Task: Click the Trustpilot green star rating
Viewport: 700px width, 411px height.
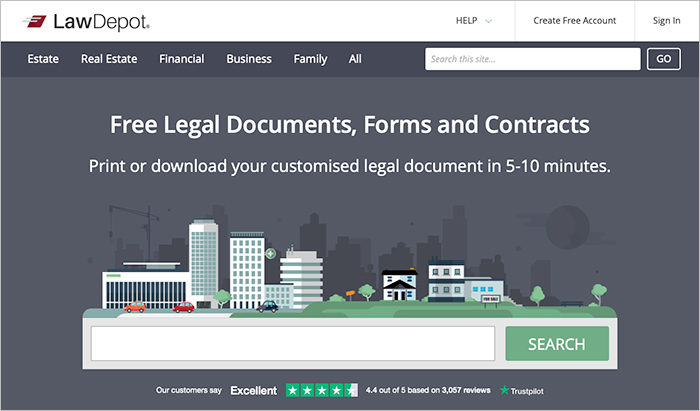Action: pyautogui.click(x=321, y=390)
